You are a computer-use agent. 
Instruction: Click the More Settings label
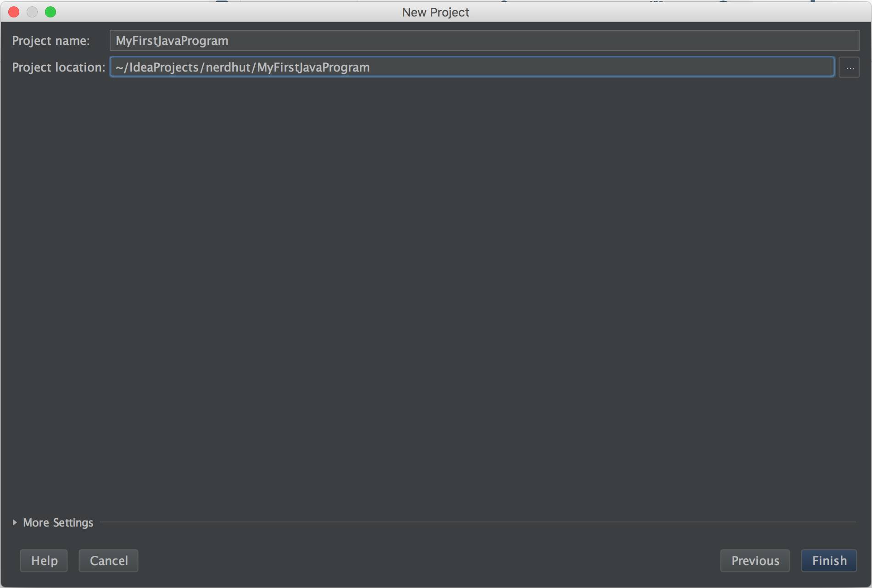pyautogui.click(x=58, y=522)
